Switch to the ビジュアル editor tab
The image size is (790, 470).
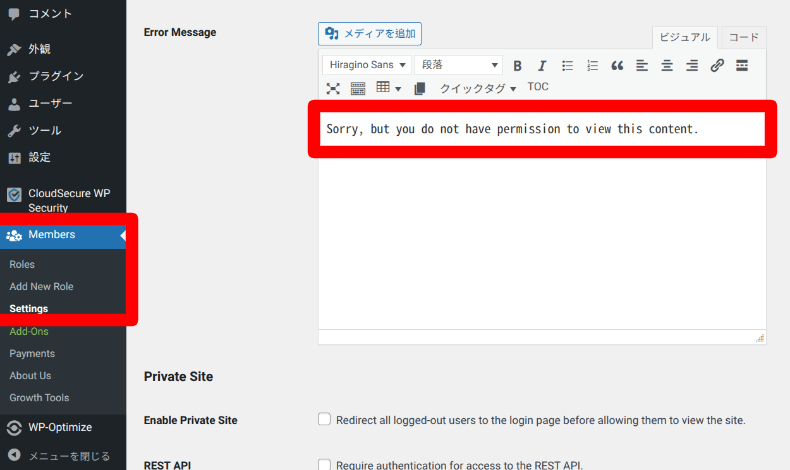pos(685,37)
